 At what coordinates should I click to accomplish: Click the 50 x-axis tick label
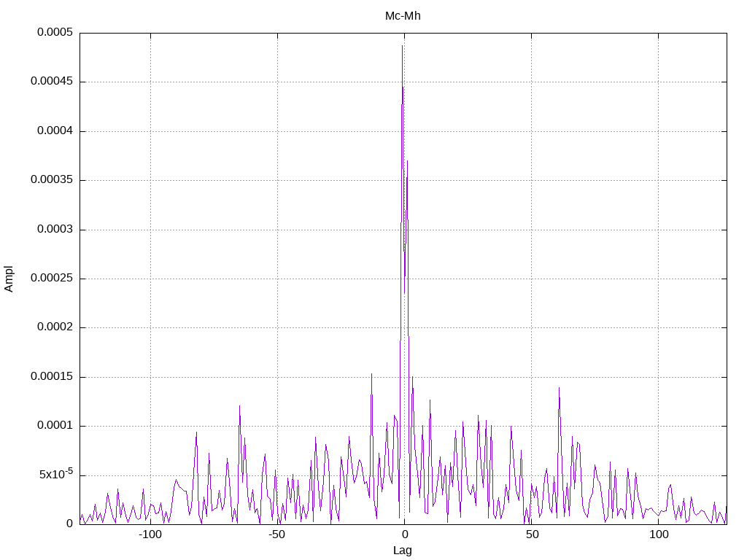(532, 534)
